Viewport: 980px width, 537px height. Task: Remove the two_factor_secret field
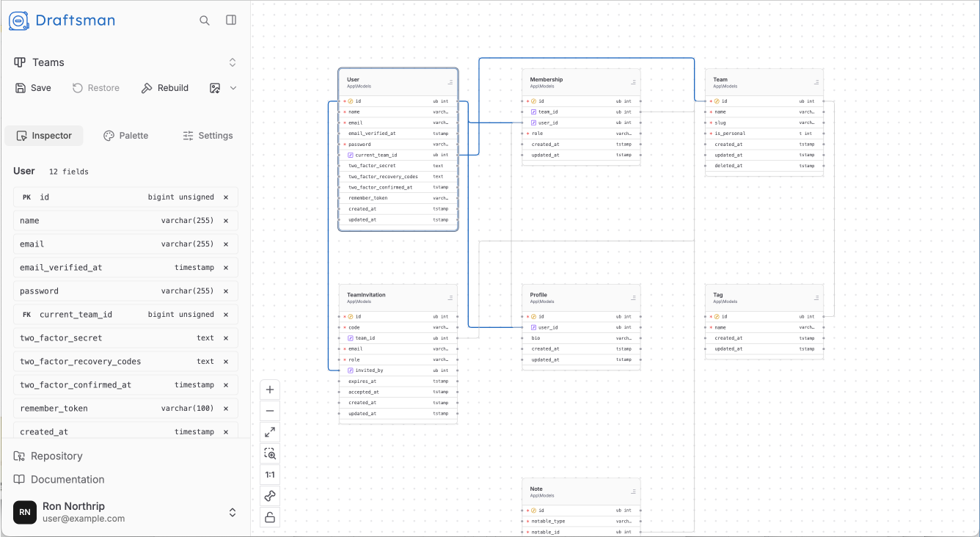click(x=226, y=338)
